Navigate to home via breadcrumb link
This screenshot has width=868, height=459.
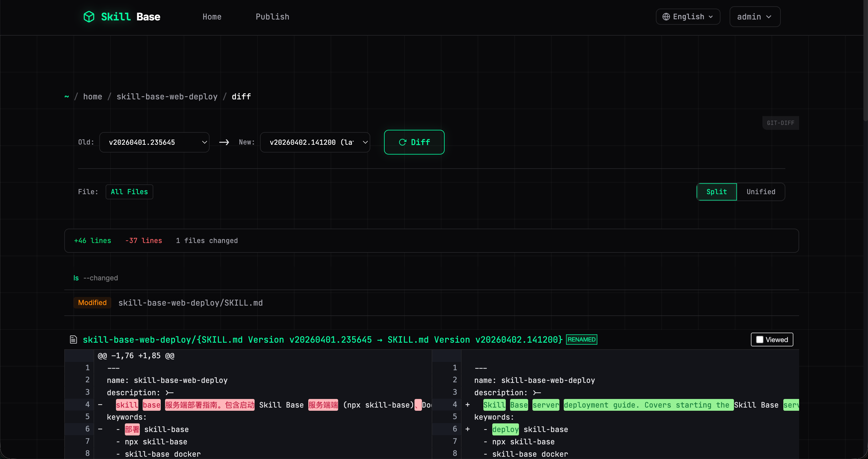(93, 97)
